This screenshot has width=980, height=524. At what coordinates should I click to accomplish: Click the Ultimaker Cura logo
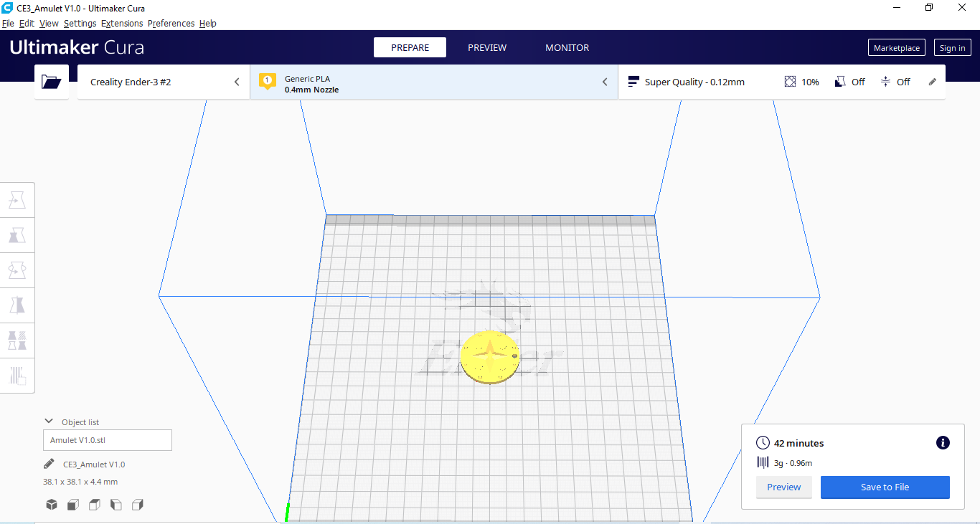click(x=77, y=47)
